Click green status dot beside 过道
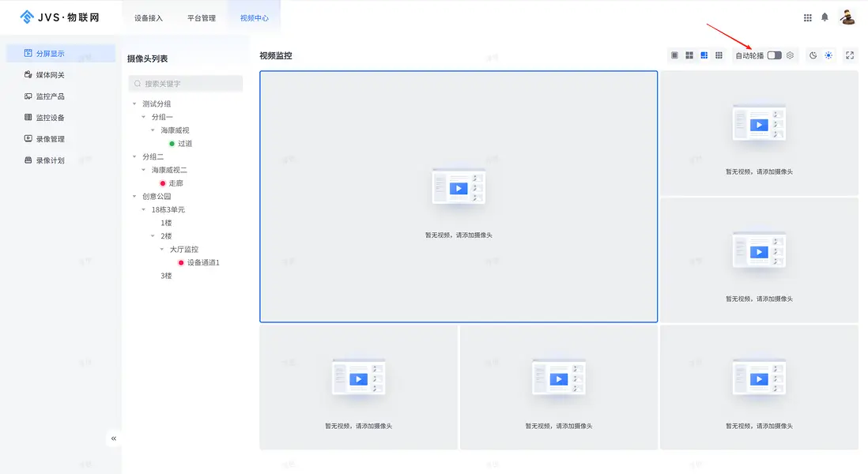Viewport: 868px width, 474px height. [x=172, y=144]
